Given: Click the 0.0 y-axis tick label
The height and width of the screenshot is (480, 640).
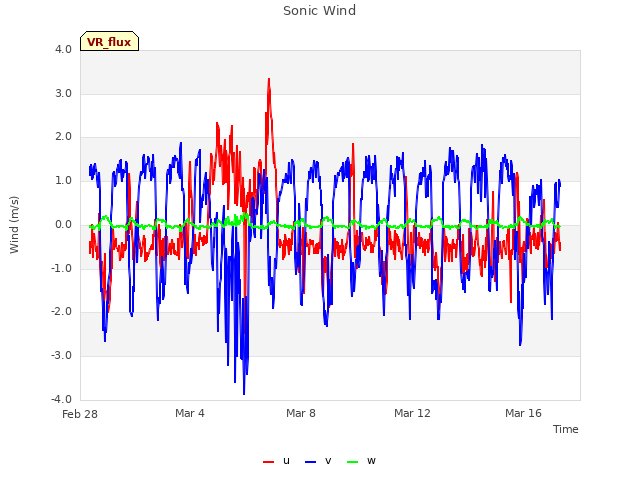Looking at the screenshot, I should (63, 224).
